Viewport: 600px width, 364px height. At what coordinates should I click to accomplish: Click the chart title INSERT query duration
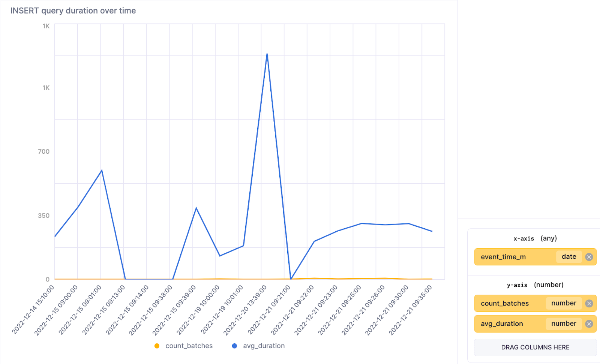73,10
